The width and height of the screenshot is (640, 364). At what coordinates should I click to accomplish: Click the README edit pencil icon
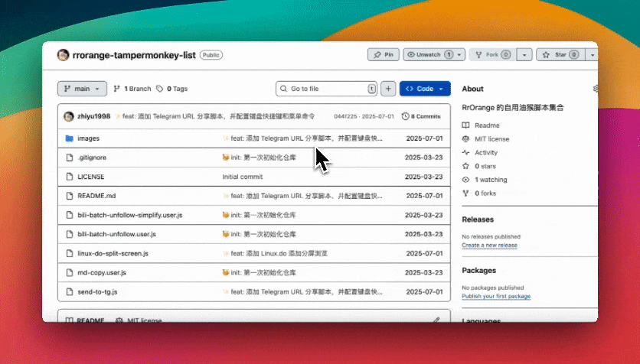tap(436, 320)
